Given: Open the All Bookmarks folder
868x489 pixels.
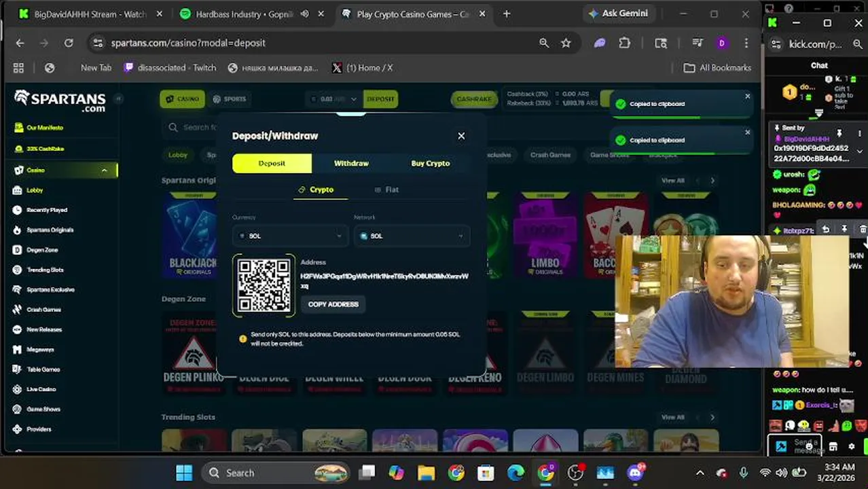Looking at the screenshot, I should pyautogui.click(x=717, y=68).
